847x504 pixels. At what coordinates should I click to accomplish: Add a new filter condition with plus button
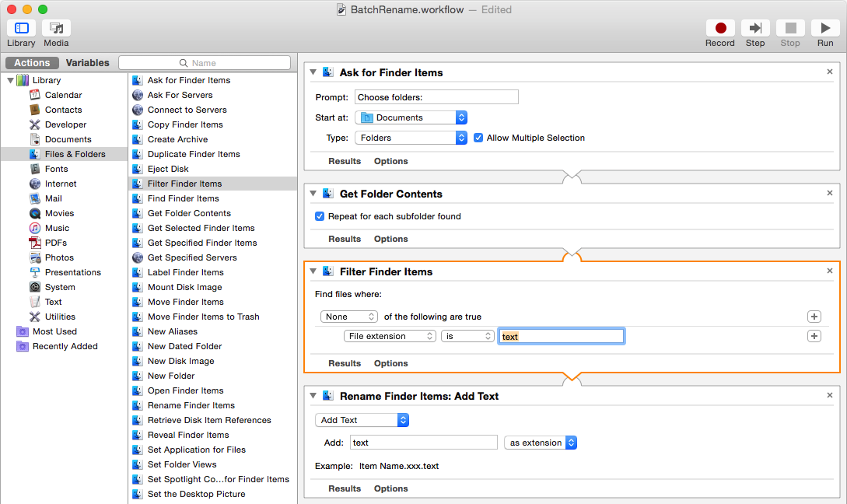(x=814, y=336)
